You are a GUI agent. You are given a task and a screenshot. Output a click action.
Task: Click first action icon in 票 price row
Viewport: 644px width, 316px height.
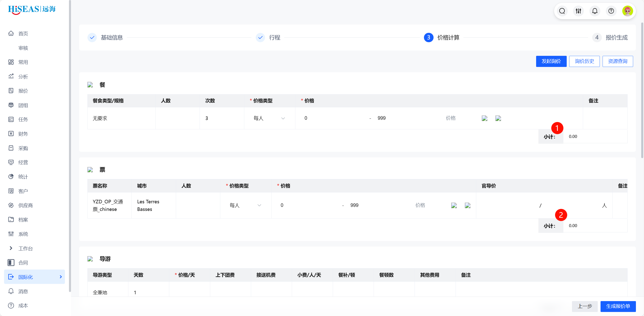(x=454, y=205)
